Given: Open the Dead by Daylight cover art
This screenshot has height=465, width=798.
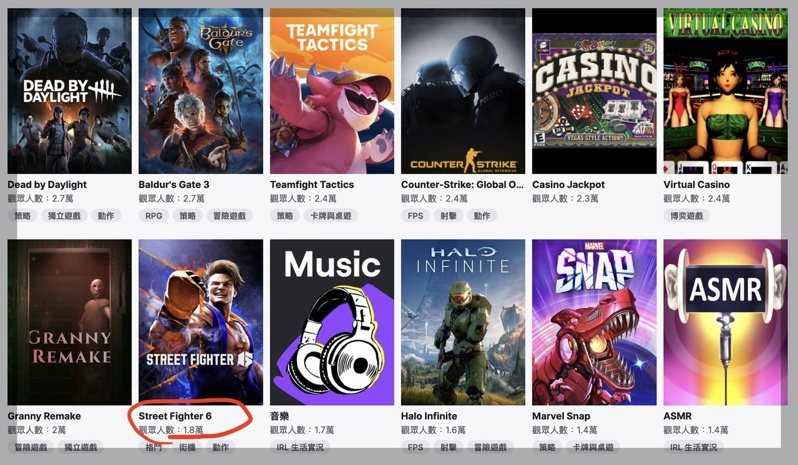Looking at the screenshot, I should point(70,91).
